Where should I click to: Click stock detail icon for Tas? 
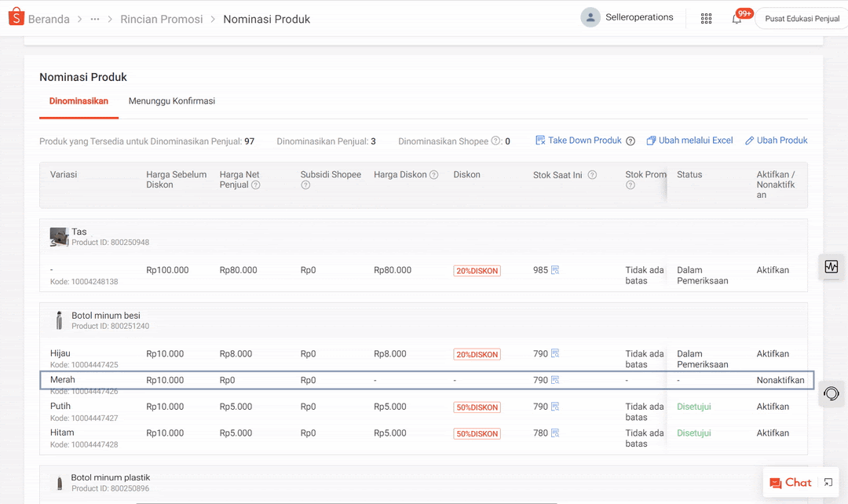click(555, 270)
